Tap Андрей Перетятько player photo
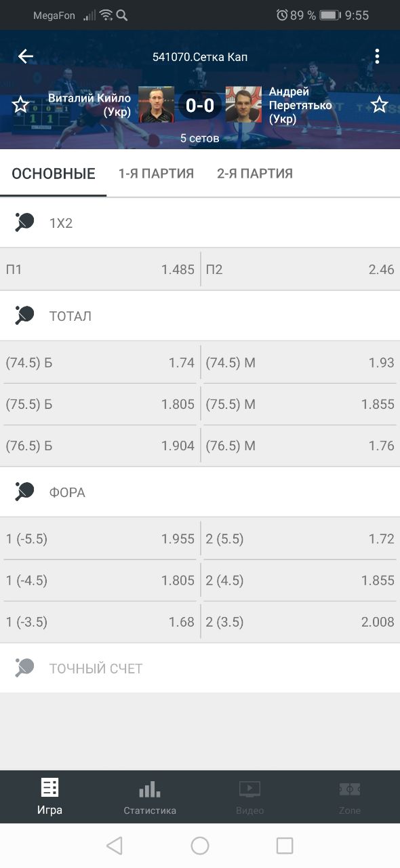Screen dimensions: 400x868 coord(243,104)
